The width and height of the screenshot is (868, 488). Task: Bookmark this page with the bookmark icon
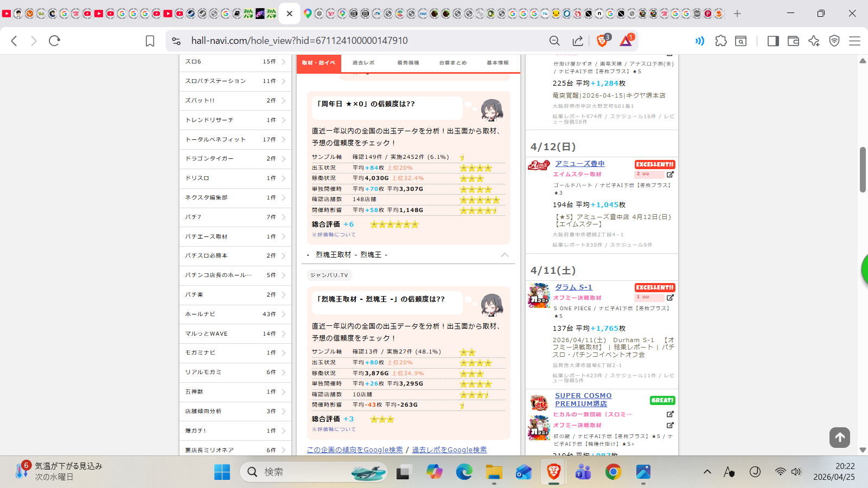[150, 41]
